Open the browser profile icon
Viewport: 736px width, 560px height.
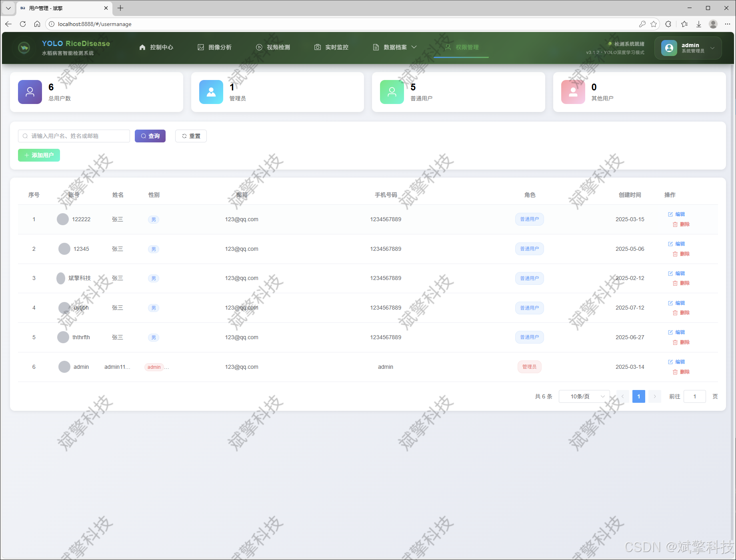(713, 24)
